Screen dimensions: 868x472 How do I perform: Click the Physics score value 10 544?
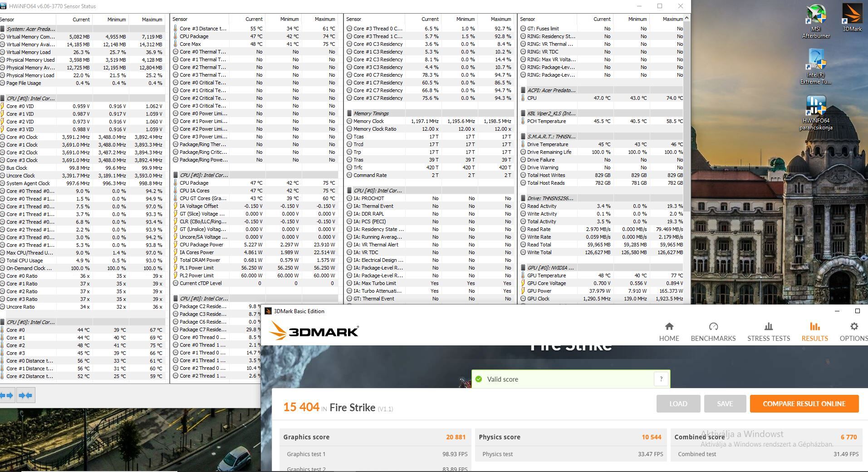(x=651, y=437)
